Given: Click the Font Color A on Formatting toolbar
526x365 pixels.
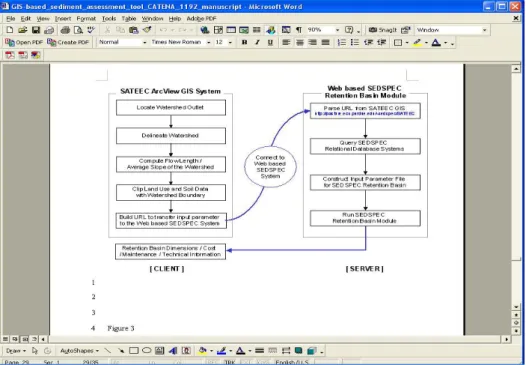Looking at the screenshot, I should (436, 43).
